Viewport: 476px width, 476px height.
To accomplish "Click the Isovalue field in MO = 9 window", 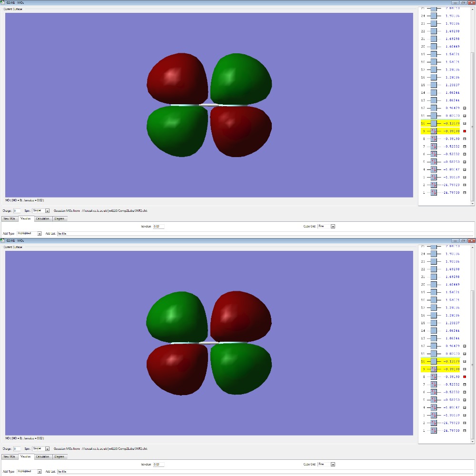I will [x=159, y=227].
